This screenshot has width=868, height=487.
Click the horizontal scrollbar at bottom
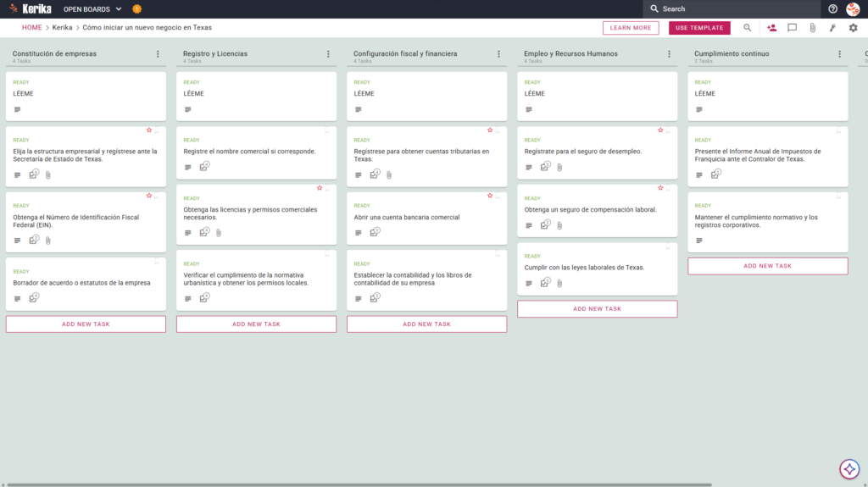point(359,484)
